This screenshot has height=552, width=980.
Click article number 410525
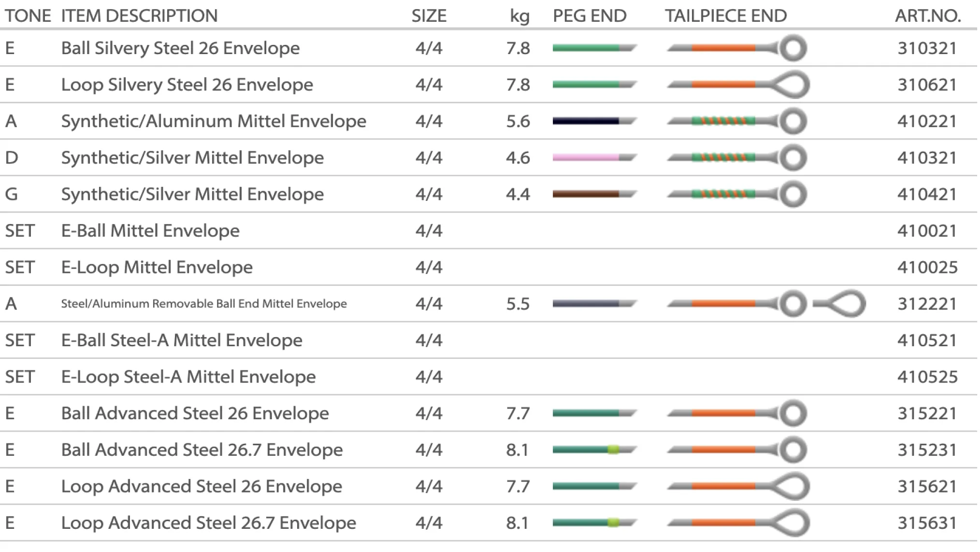pyautogui.click(x=927, y=377)
